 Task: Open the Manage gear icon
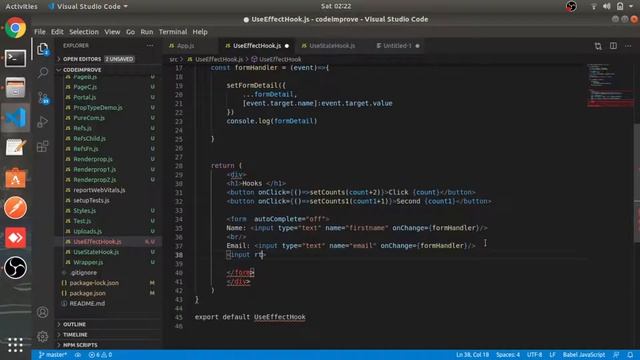[x=42, y=336]
